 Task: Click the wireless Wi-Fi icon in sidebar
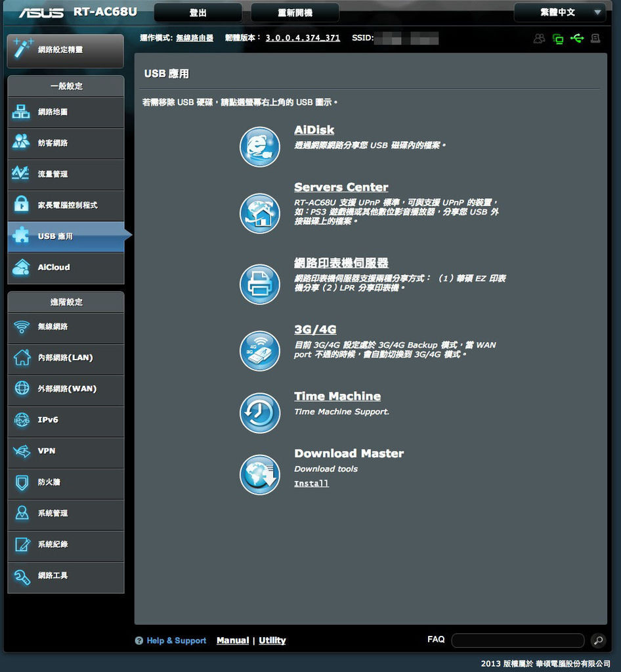[22, 327]
